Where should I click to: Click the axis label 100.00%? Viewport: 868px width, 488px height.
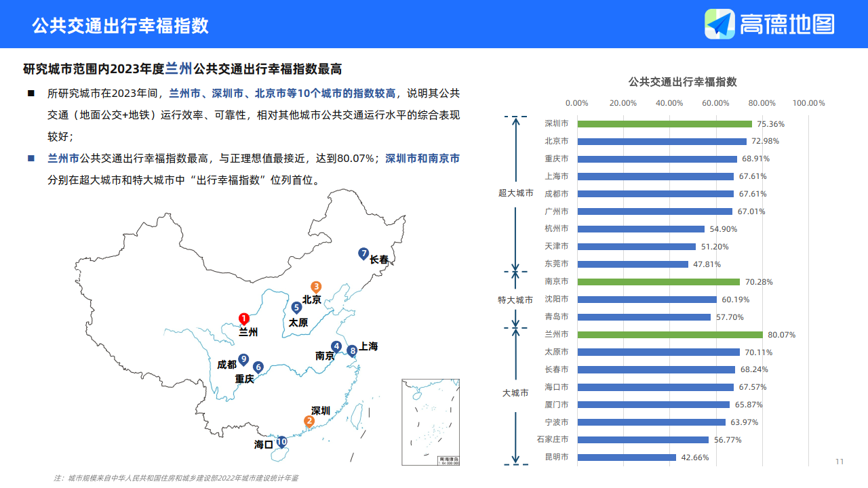[808, 103]
